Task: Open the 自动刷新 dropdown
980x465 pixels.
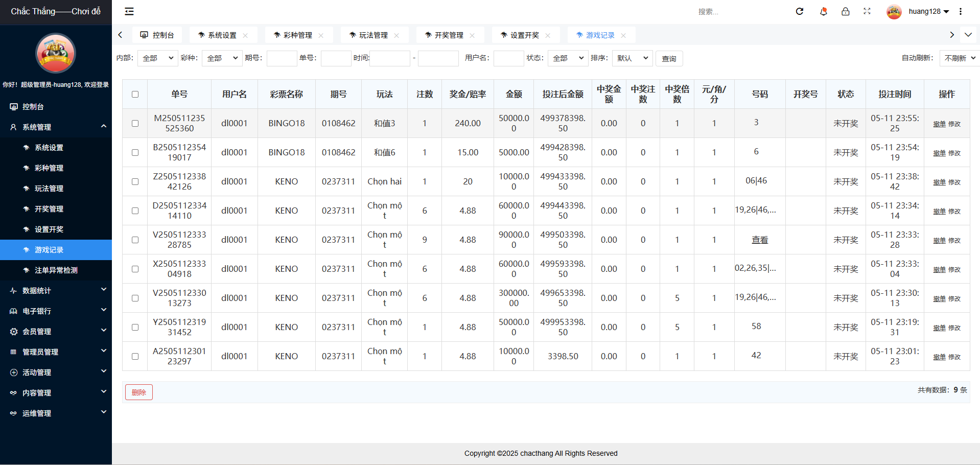Action: click(959, 58)
